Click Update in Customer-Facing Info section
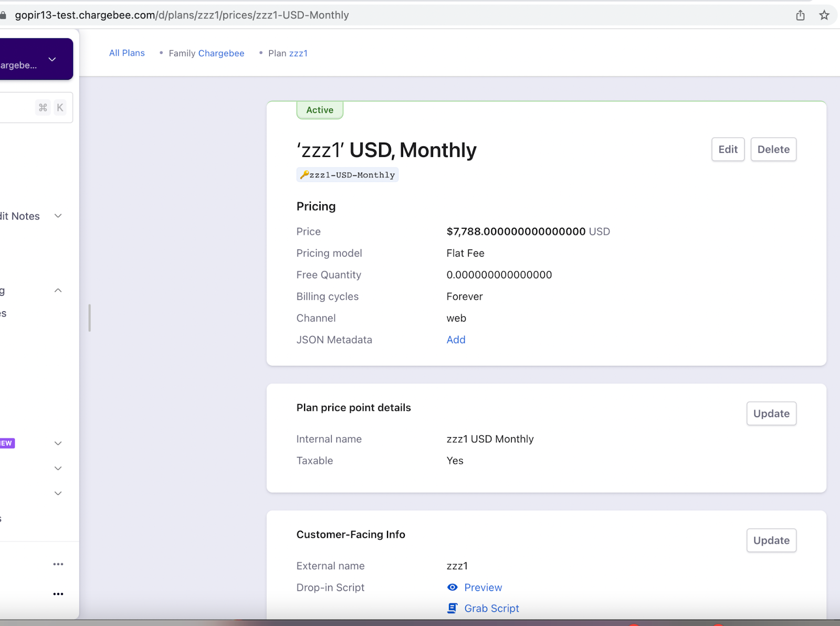The image size is (840, 626). click(771, 540)
